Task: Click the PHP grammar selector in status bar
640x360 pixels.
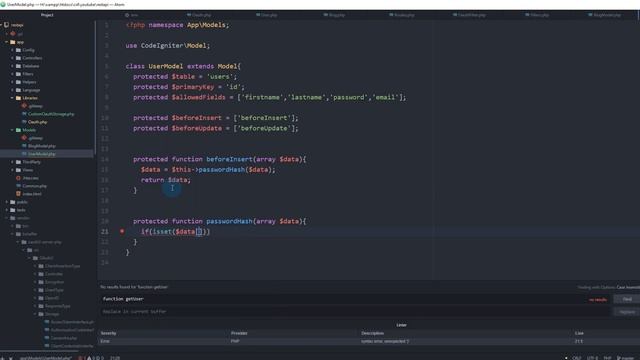Action: 607,358
